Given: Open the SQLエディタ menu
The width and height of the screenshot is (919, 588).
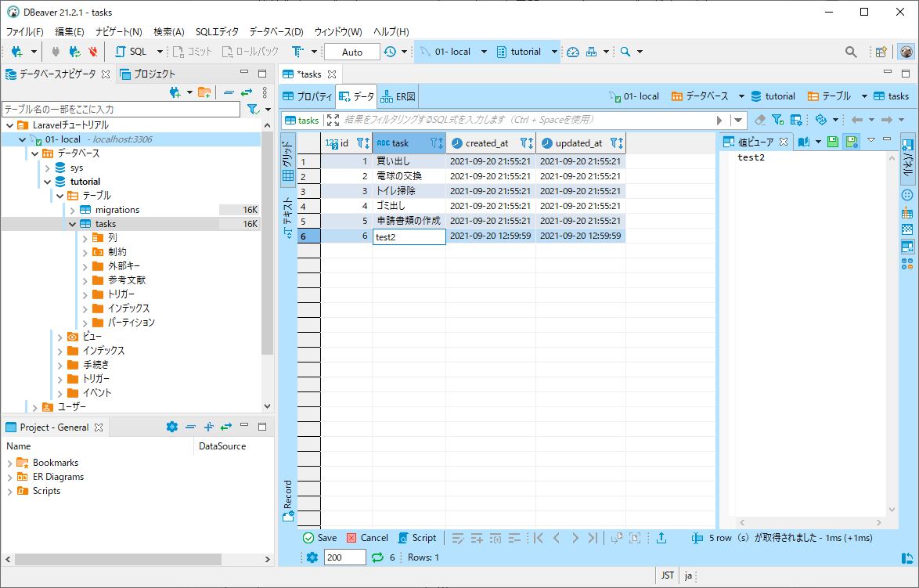Looking at the screenshot, I should coord(217,31).
